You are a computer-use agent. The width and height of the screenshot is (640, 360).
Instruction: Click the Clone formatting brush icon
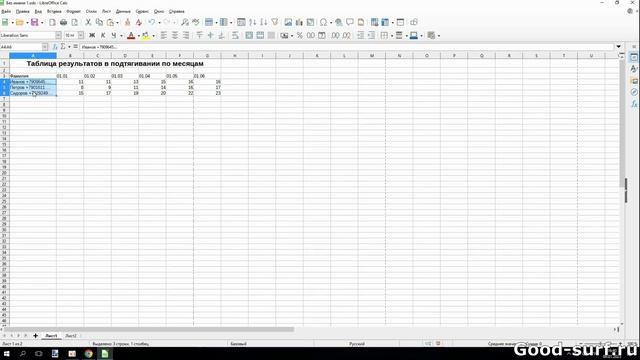(x=127, y=22)
